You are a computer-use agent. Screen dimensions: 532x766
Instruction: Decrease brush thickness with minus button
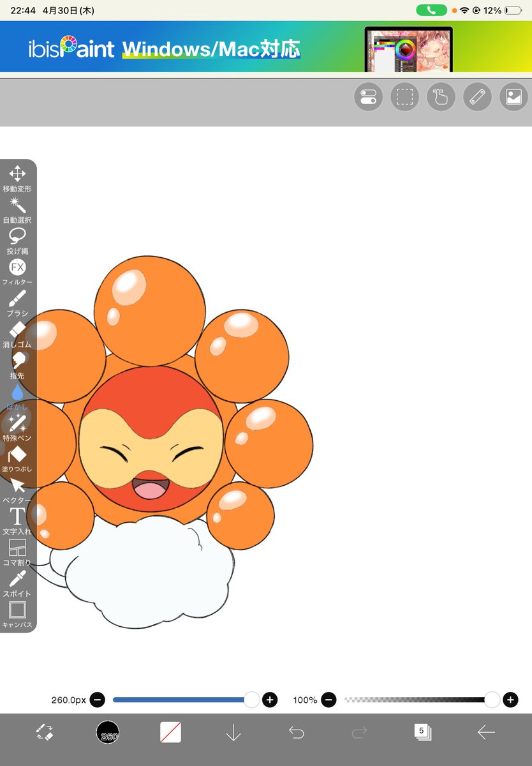point(97,700)
